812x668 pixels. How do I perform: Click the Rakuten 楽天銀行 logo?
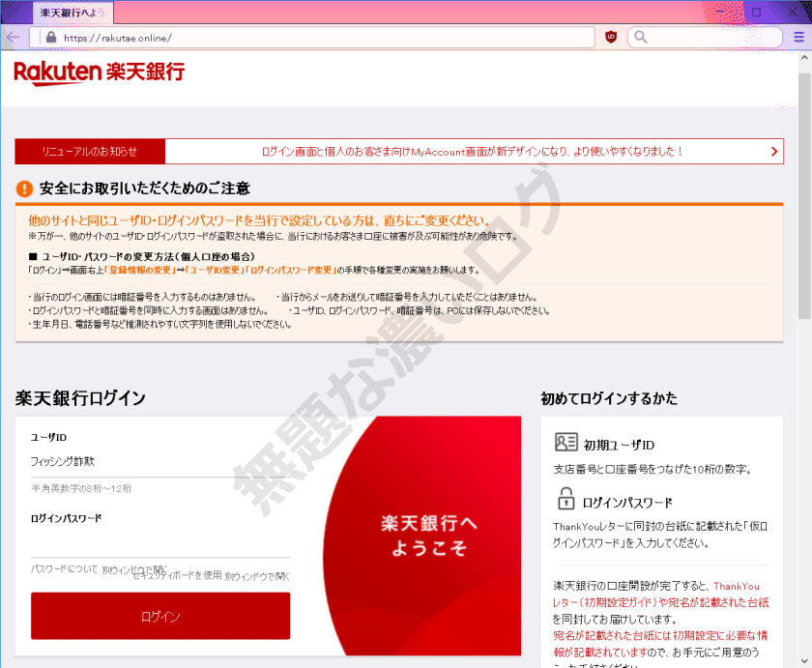tap(99, 73)
